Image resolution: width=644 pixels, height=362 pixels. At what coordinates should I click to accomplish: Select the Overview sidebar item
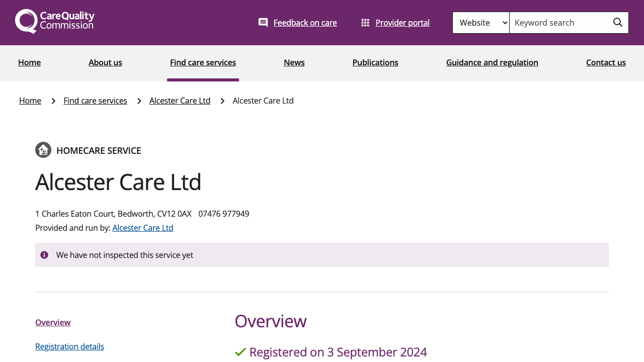point(53,322)
